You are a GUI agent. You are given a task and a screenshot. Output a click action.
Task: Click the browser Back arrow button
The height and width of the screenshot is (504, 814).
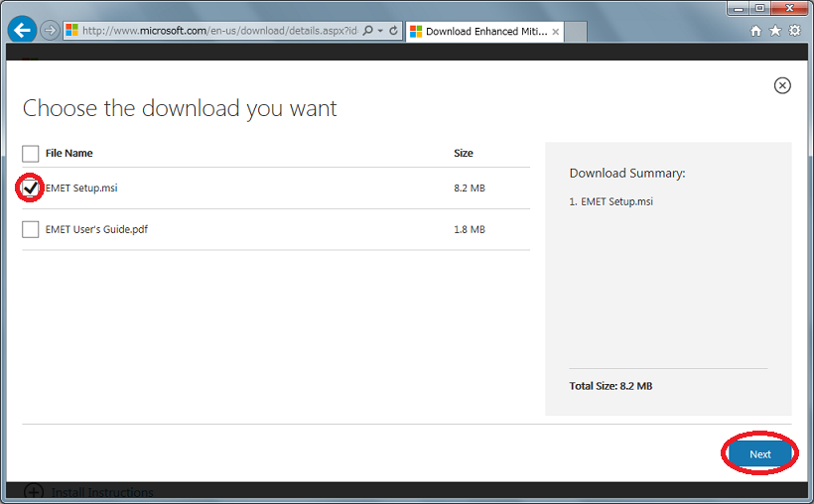tap(22, 30)
